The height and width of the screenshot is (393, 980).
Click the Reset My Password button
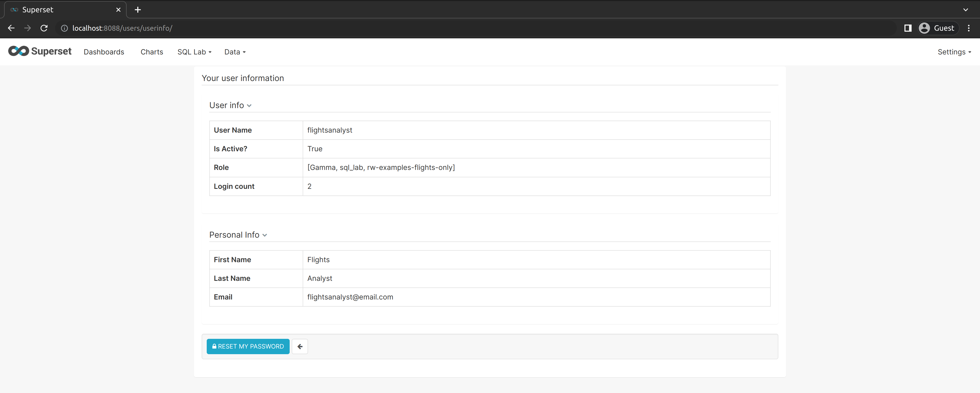coord(248,346)
